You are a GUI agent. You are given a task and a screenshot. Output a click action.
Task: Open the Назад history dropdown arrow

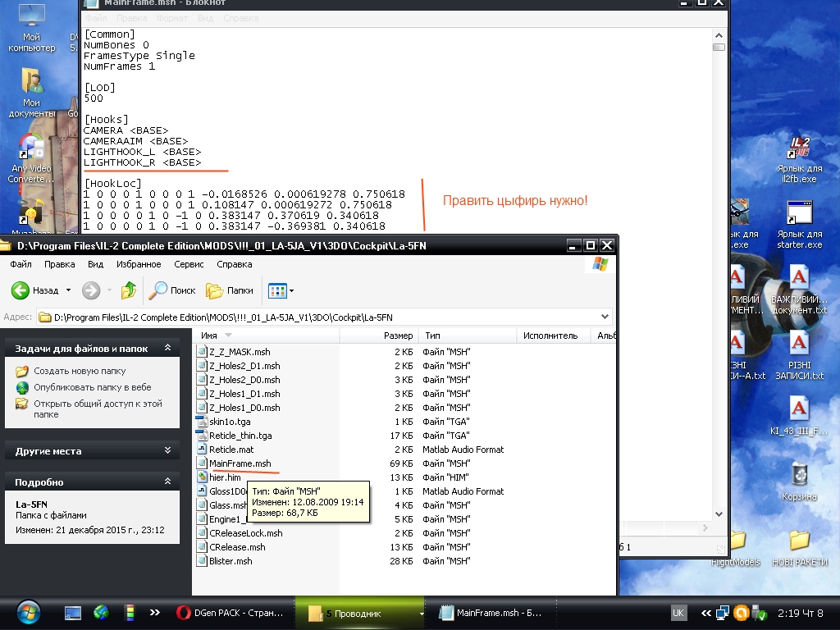pos(68,290)
